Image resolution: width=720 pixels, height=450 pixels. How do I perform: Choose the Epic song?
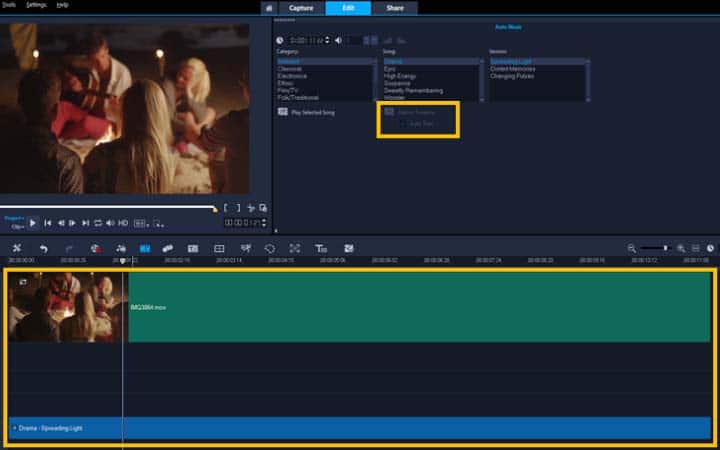pyautogui.click(x=389, y=69)
